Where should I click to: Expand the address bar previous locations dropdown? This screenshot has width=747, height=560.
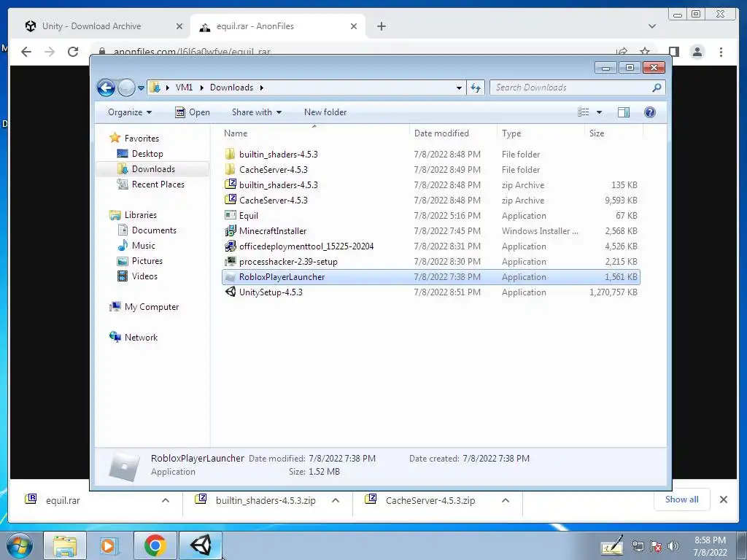click(x=459, y=88)
